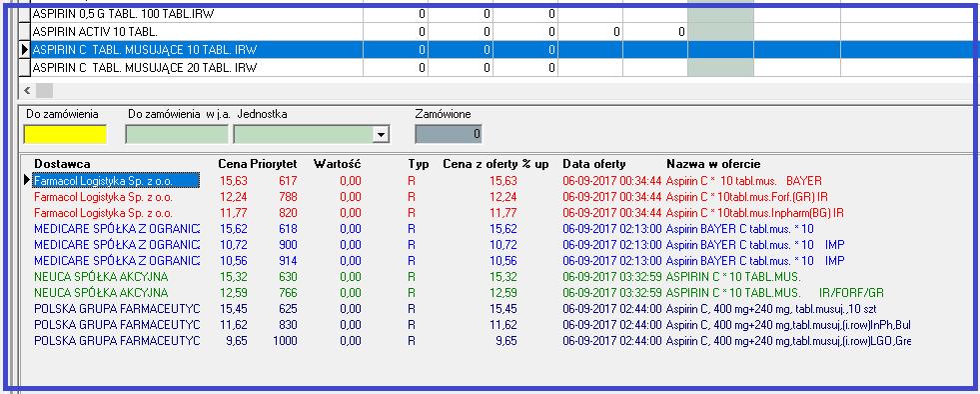980x394 pixels.
Task: Click the Typ column header
Action: 419,164
